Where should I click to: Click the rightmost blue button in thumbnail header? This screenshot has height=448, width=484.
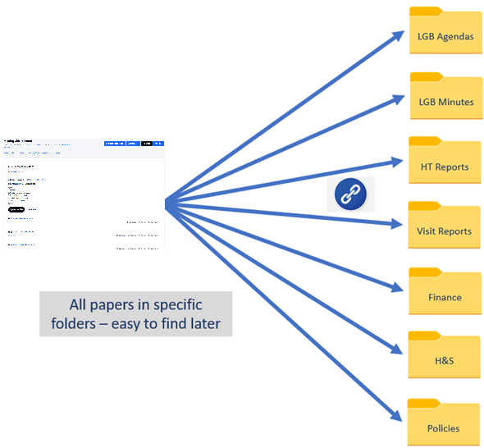[x=158, y=144]
